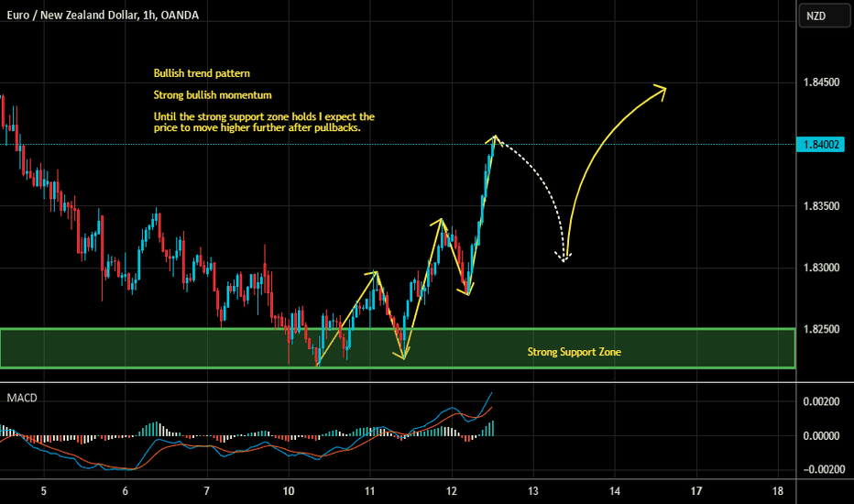Click the NZD currency button
The height and width of the screenshot is (504, 854).
tap(824, 16)
